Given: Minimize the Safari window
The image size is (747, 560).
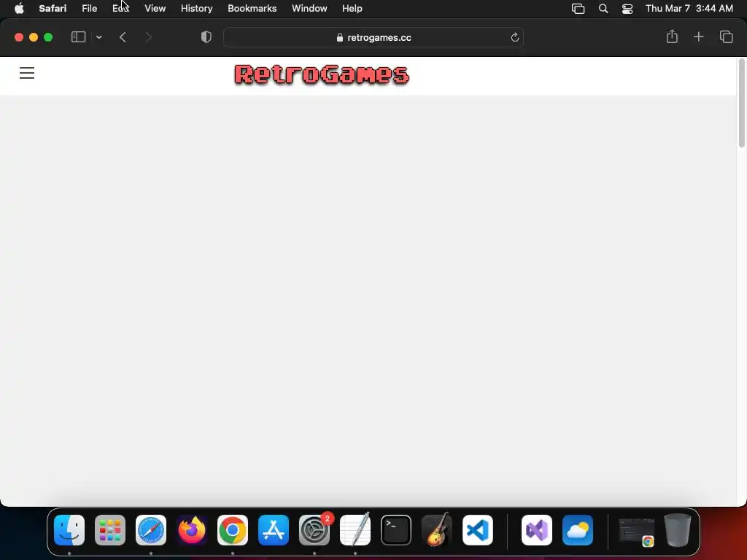Looking at the screenshot, I should tap(34, 37).
